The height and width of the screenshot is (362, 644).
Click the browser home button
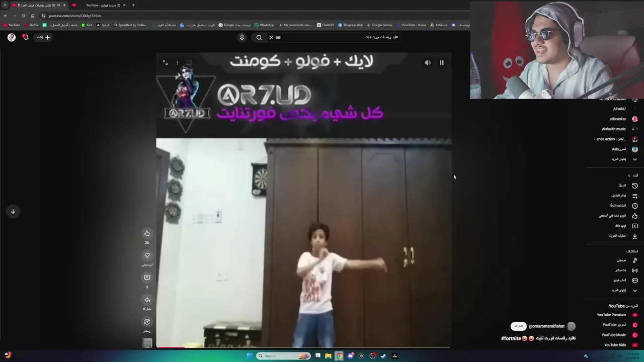pos(33,16)
